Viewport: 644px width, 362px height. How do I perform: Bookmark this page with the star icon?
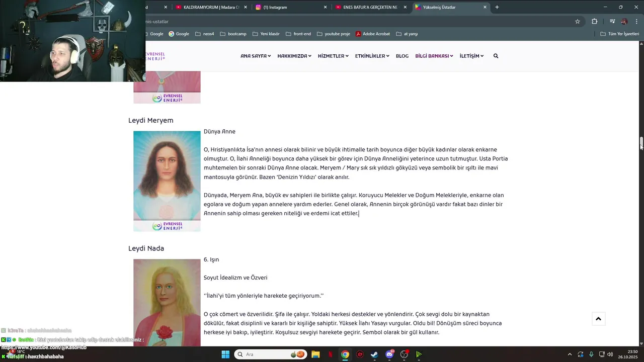tap(578, 22)
